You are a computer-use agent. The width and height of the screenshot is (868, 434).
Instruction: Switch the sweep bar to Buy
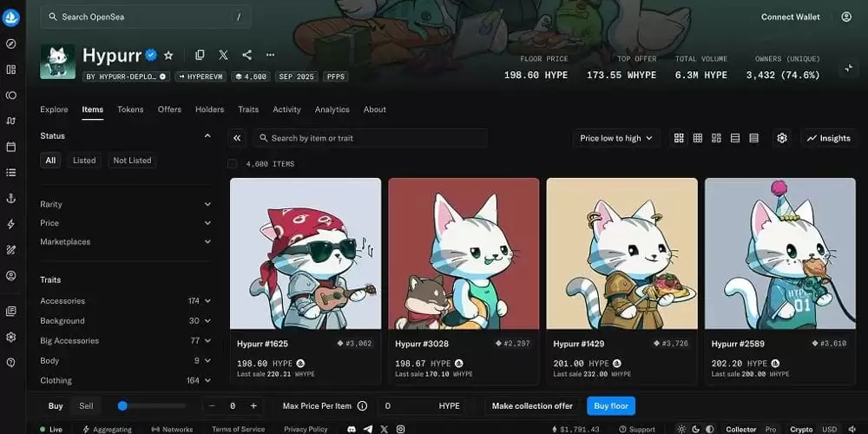point(56,405)
